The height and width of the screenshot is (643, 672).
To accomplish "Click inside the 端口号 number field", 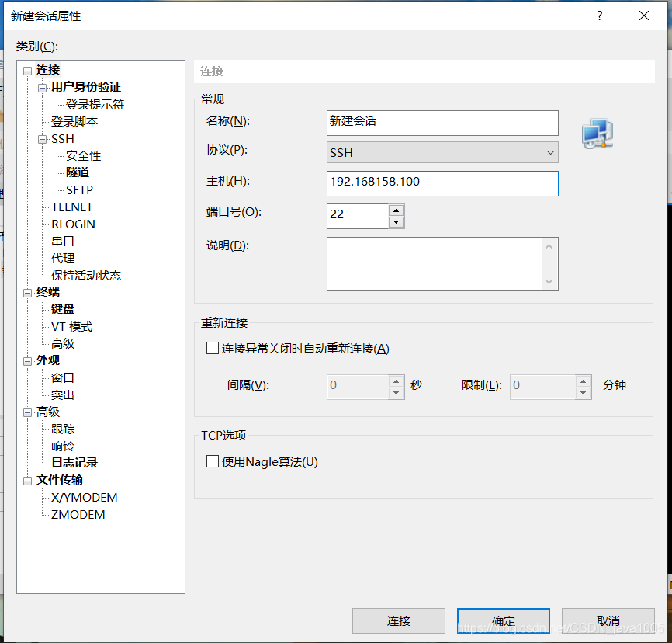I will tap(358, 216).
